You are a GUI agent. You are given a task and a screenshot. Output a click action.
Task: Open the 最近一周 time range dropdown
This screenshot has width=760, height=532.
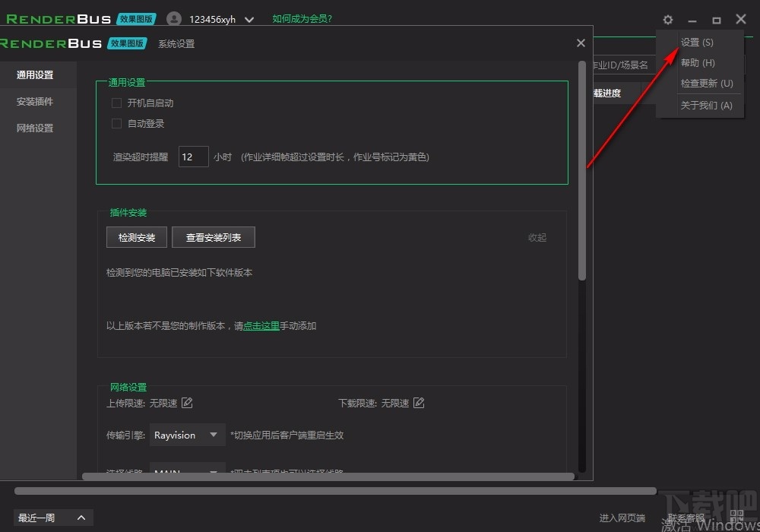[x=53, y=518]
